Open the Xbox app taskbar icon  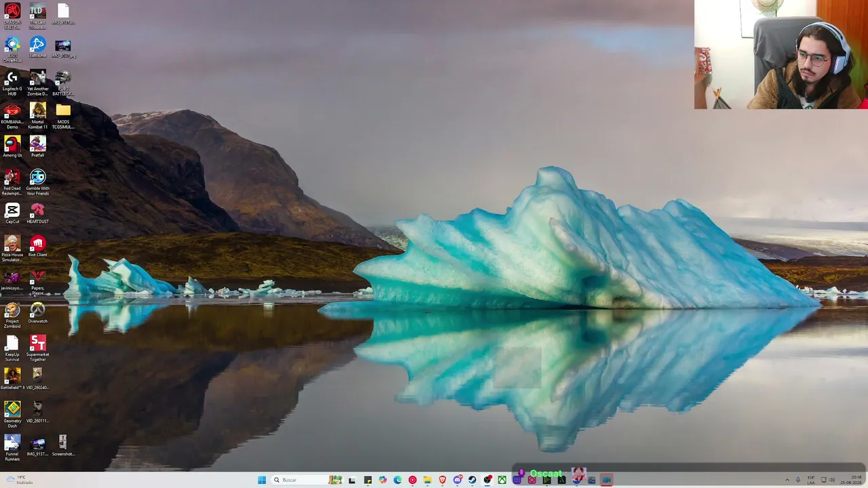[x=502, y=480]
